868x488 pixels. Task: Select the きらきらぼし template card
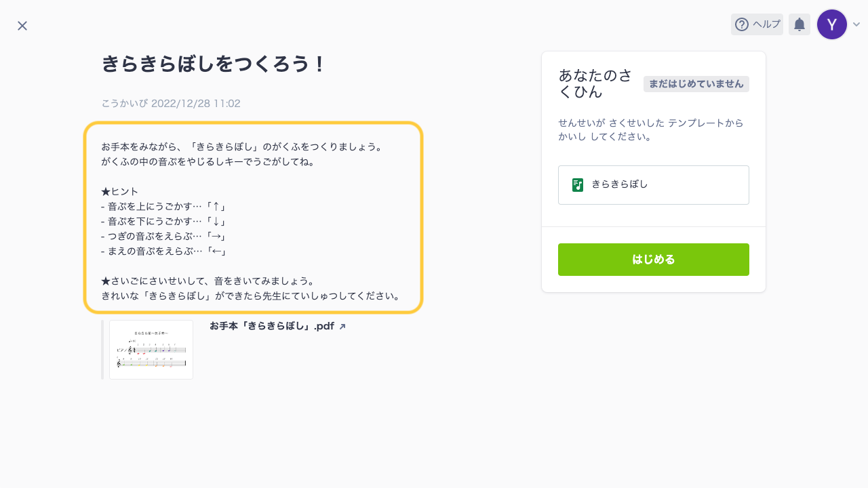coord(653,184)
